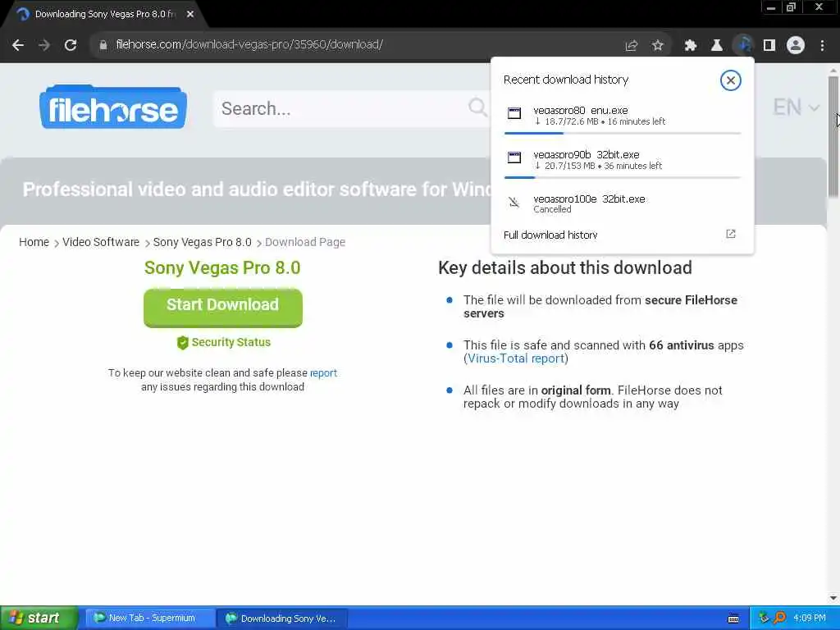This screenshot has width=840, height=630.
Task: Reload the current page
Action: [71, 45]
